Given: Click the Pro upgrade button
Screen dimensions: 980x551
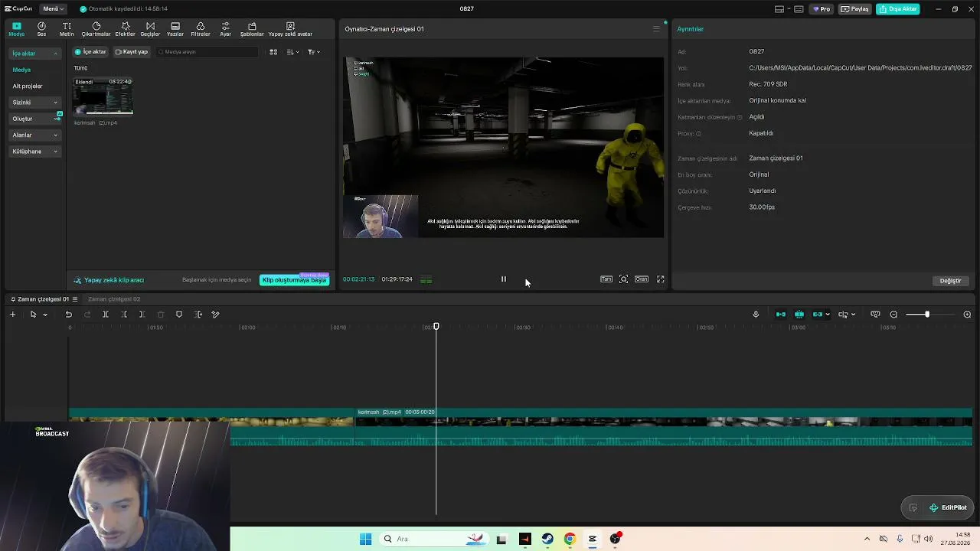Looking at the screenshot, I should (x=822, y=9).
